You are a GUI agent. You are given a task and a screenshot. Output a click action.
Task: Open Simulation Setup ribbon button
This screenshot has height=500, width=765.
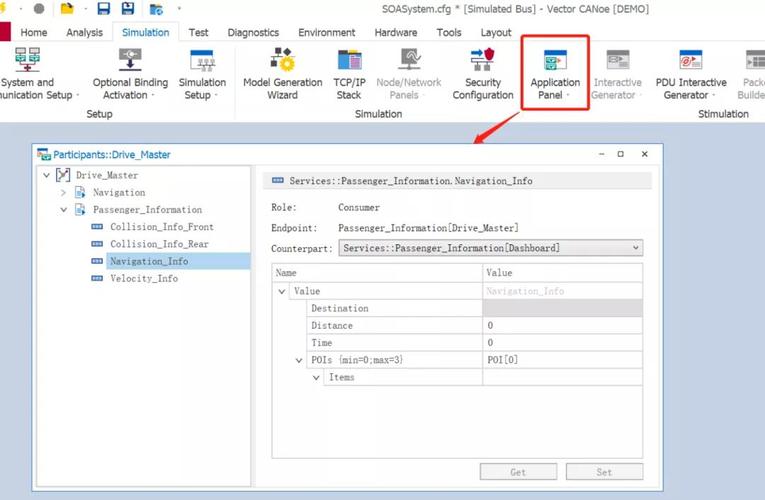pyautogui.click(x=202, y=74)
